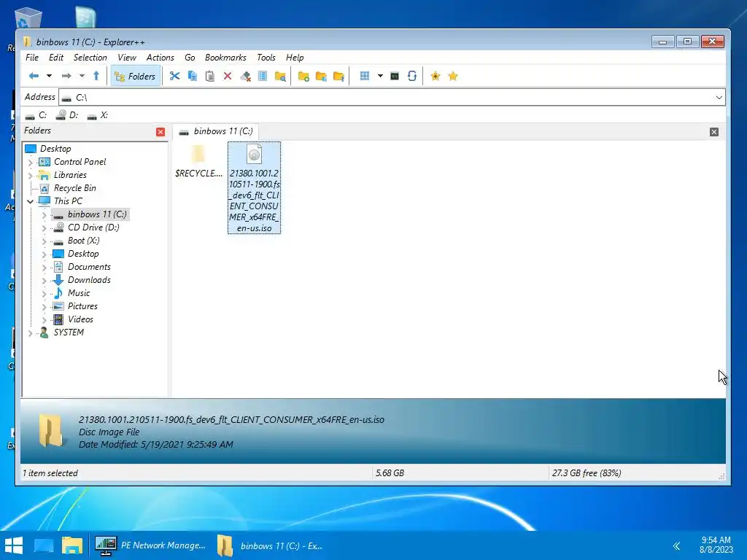The height and width of the screenshot is (560, 747).
Task: Select Recycle Bin in the folder tree
Action: 75,188
